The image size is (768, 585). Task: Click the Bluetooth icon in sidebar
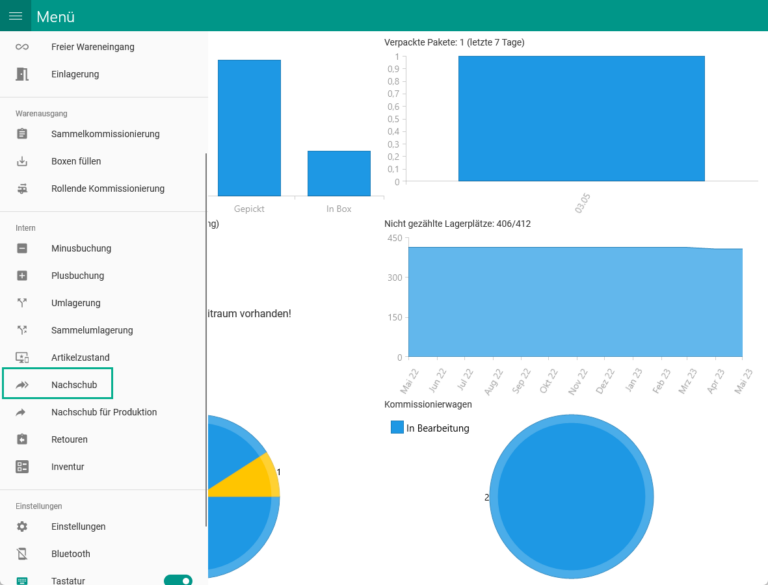click(x=22, y=553)
